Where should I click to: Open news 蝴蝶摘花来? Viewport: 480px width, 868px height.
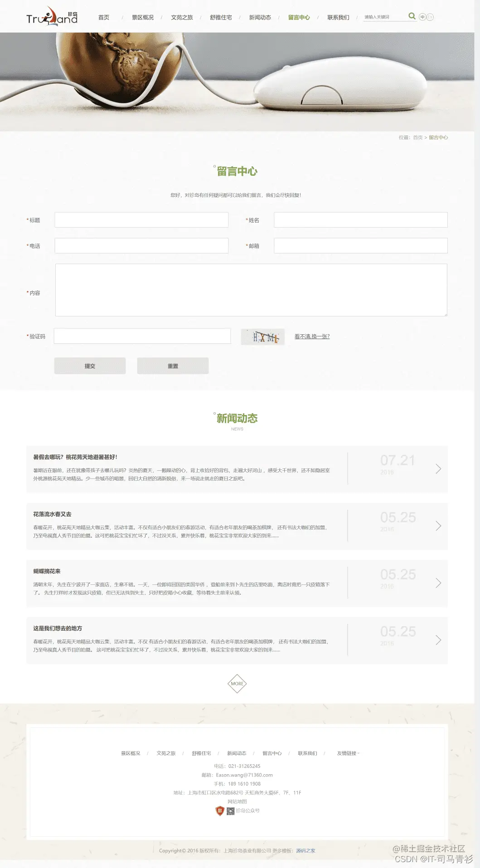pyautogui.click(x=47, y=571)
